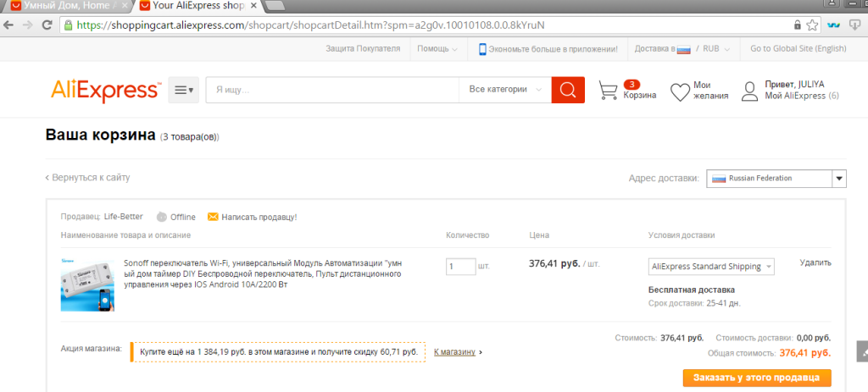Click the quantity input field
The image size is (868, 392).
460,267
